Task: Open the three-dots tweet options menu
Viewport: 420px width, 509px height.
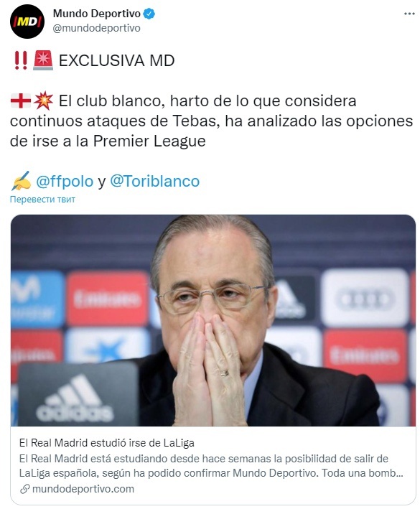Action: click(x=409, y=14)
